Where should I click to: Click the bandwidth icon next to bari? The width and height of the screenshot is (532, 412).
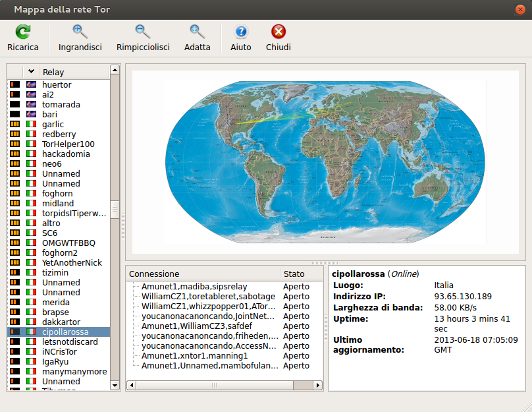tap(15, 114)
